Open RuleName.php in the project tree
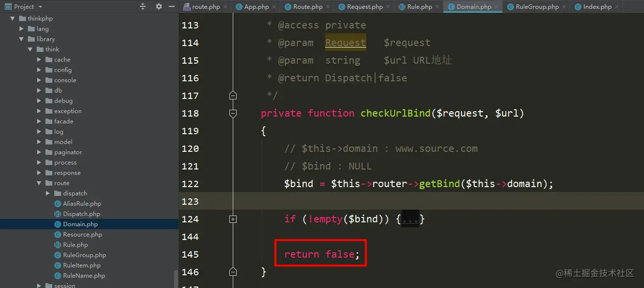 click(84, 276)
